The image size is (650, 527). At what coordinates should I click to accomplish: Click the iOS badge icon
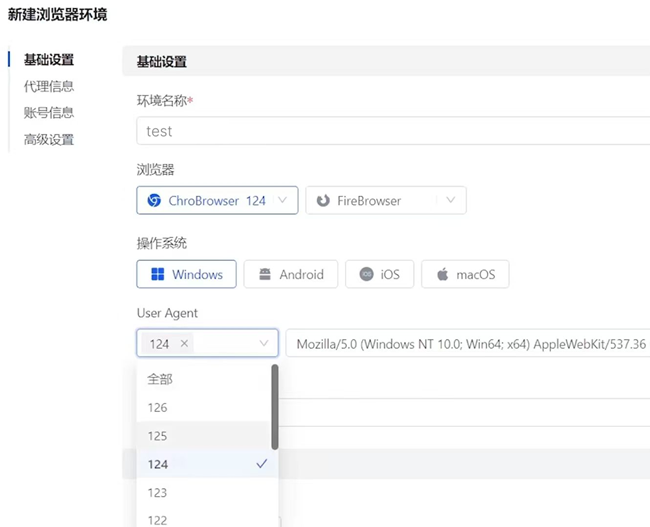pyautogui.click(x=366, y=274)
